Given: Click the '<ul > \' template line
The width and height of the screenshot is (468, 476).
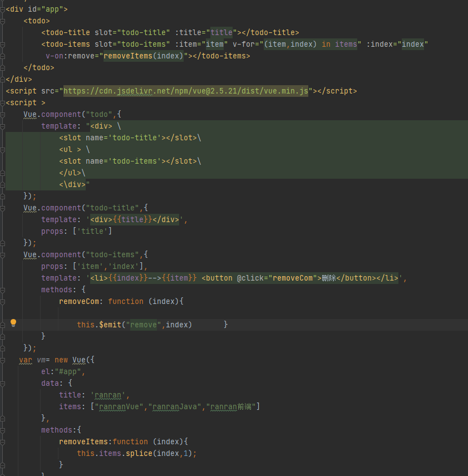Looking at the screenshot, I should (75, 150).
